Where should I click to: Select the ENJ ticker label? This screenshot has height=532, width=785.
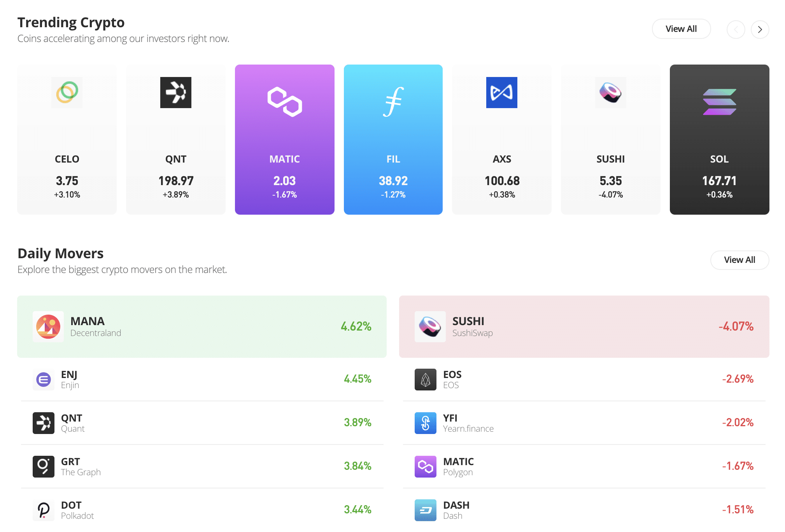(69, 374)
